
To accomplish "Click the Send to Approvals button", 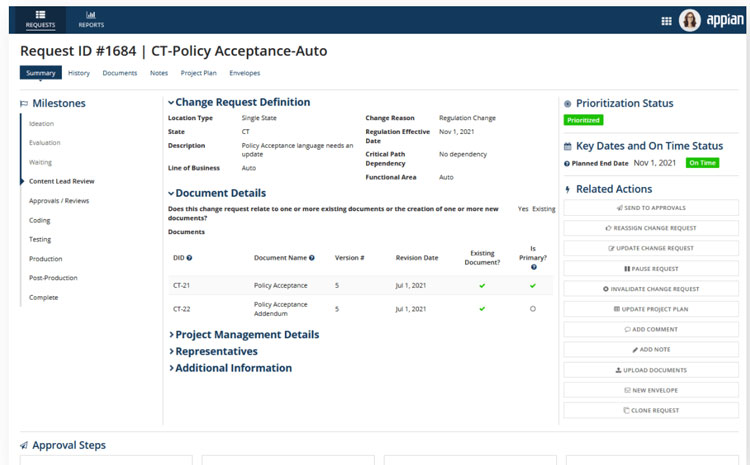I will [x=651, y=207].
